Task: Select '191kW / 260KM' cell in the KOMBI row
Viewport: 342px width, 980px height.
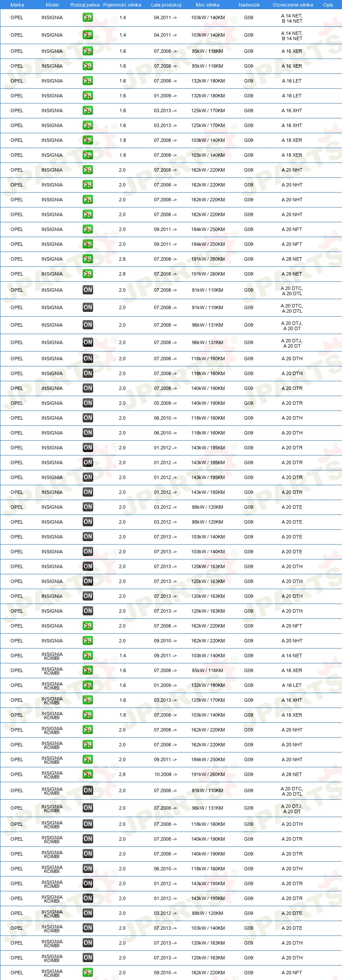Action: point(208,774)
